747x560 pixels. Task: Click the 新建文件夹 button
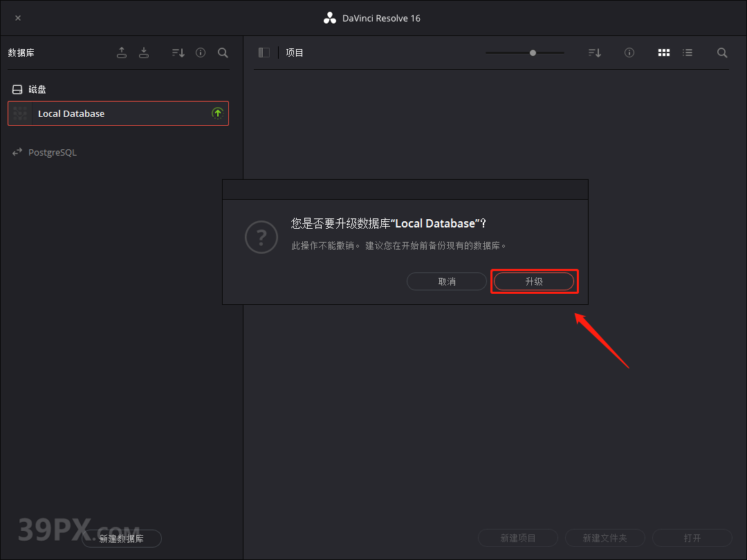pos(605,538)
